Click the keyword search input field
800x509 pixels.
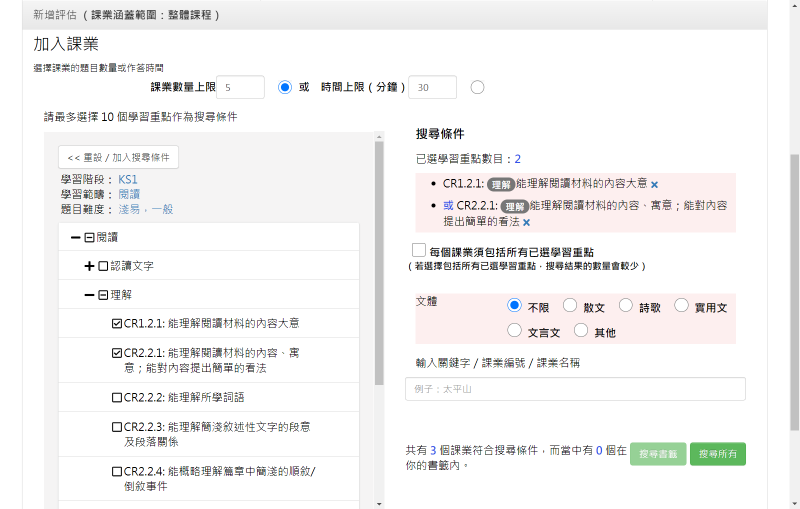575,389
